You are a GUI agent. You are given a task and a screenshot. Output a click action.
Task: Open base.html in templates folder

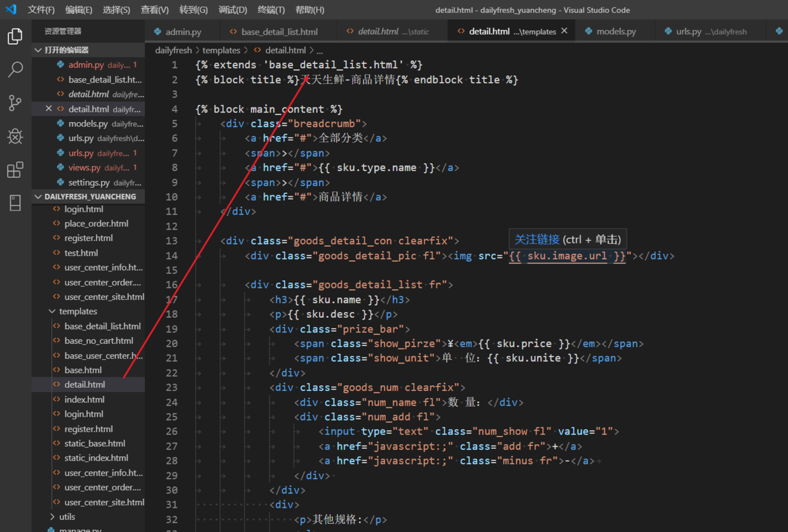88,370
